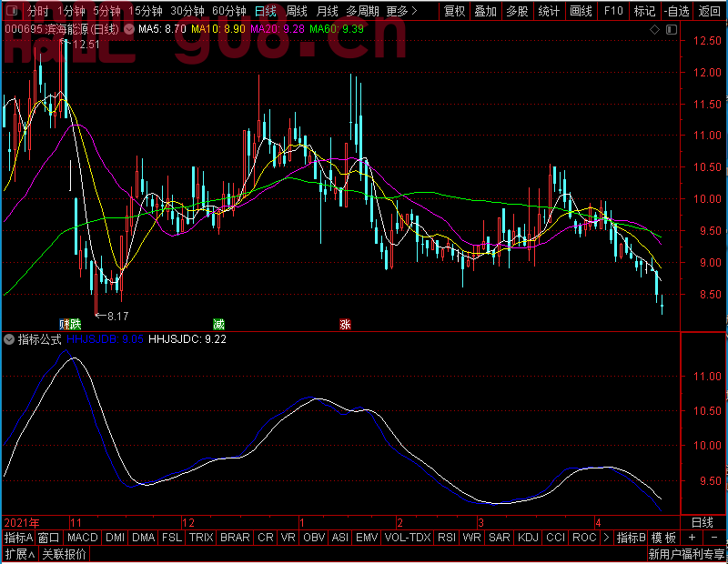The width and height of the screenshot is (728, 564).
Task: Open the 指标B indicator group
Action: [631, 538]
